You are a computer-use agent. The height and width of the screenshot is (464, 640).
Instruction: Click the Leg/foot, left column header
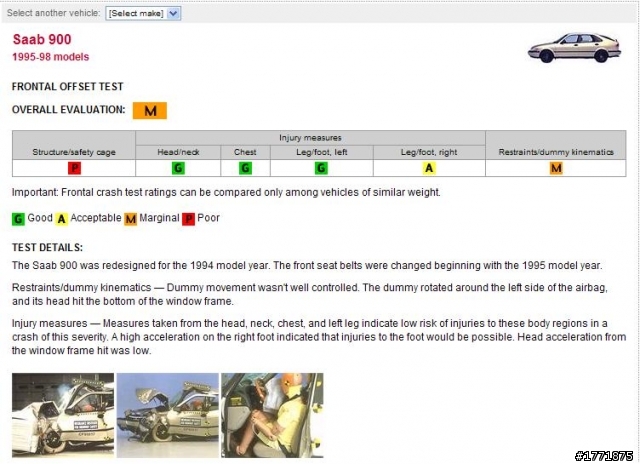322,152
